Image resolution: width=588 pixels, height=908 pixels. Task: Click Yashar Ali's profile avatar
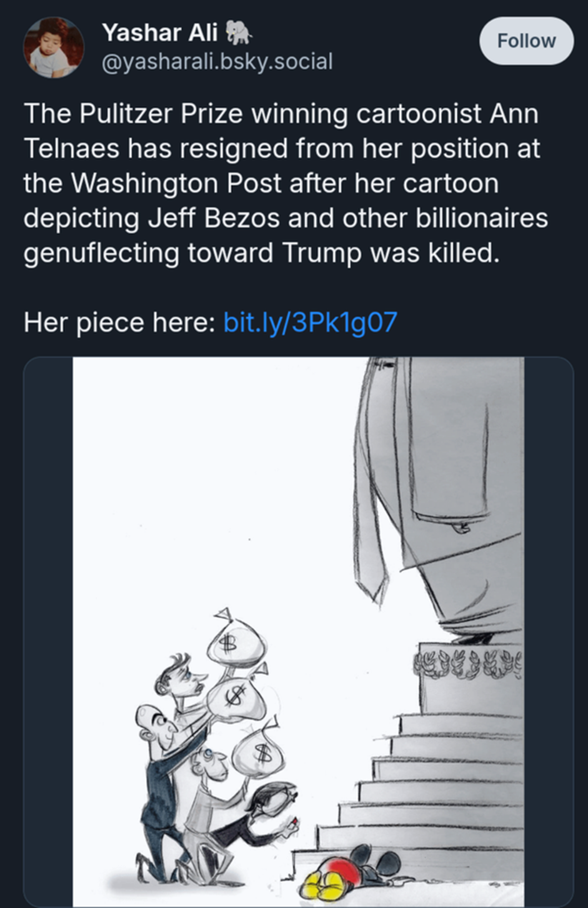pos(54,48)
